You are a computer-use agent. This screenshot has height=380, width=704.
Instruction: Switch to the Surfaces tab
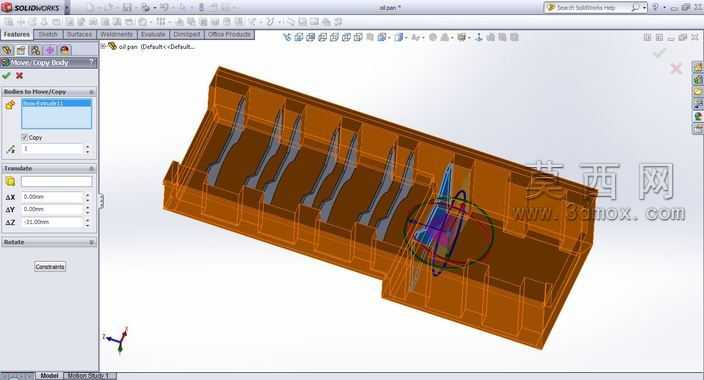79,35
